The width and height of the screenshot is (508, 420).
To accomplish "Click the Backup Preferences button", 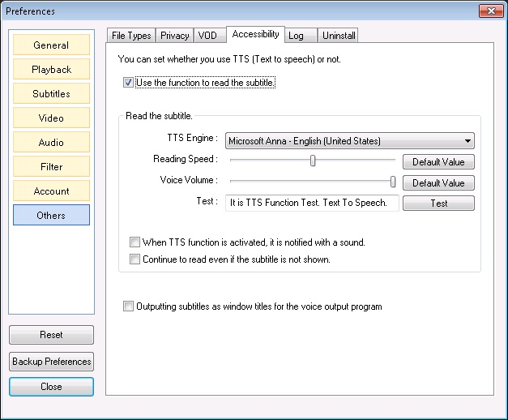I will tap(51, 362).
